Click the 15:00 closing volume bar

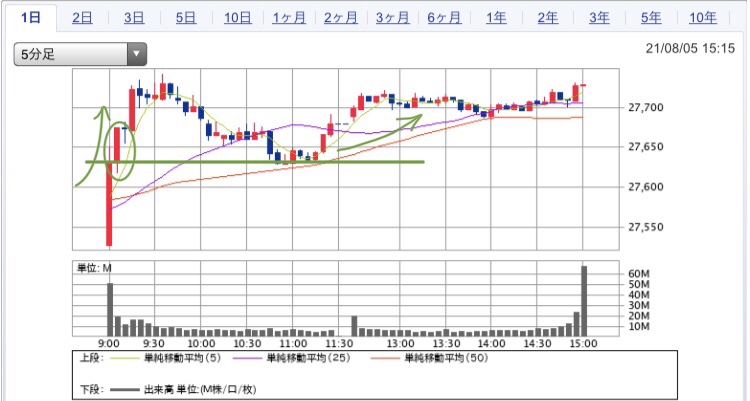[x=584, y=301]
